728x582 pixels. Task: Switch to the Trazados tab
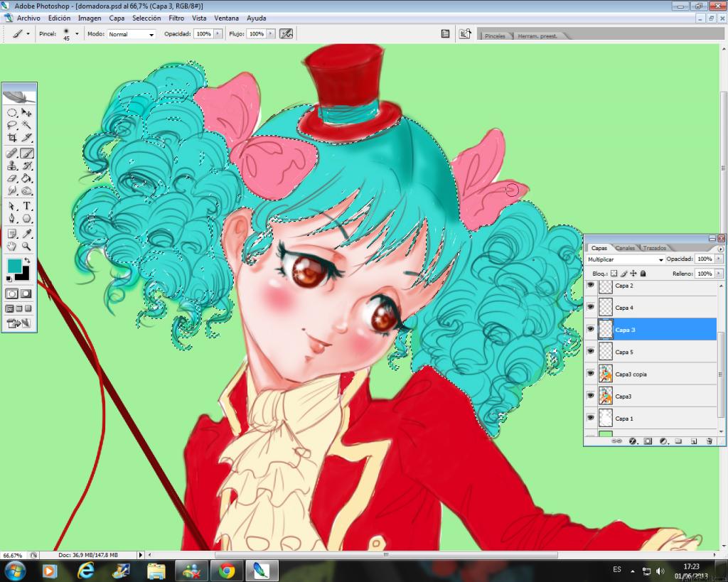[655, 248]
